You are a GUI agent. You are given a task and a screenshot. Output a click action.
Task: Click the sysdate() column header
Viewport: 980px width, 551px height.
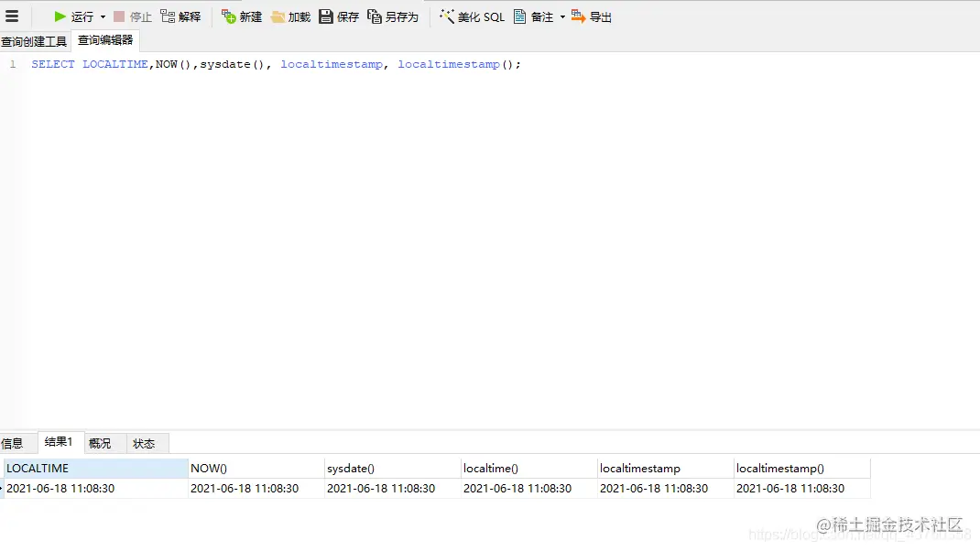(x=393, y=468)
